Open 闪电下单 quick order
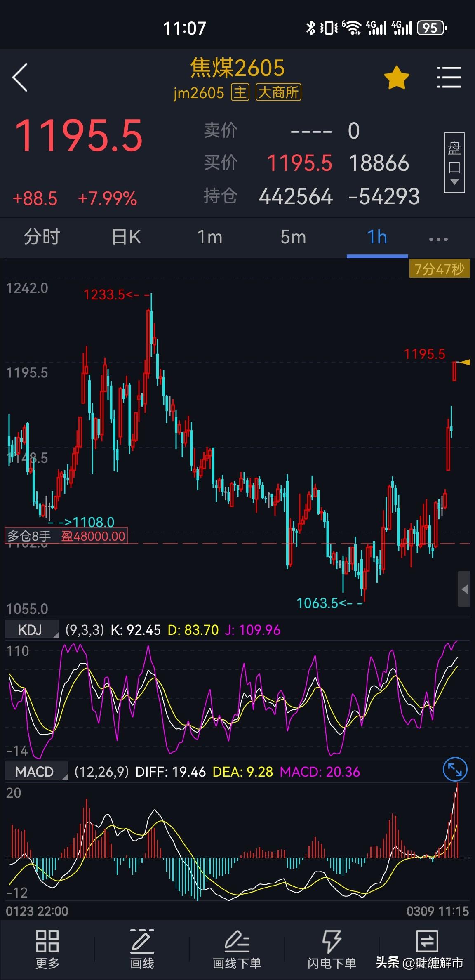The width and height of the screenshot is (475, 980). (x=332, y=949)
